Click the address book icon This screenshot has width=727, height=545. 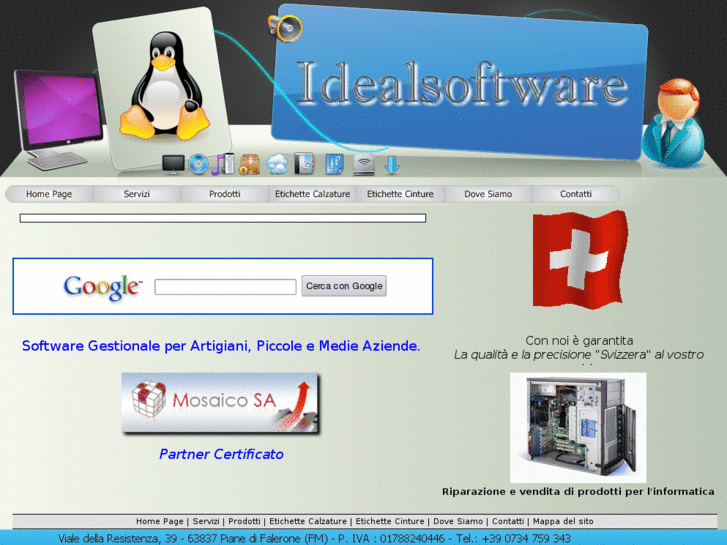(x=305, y=164)
